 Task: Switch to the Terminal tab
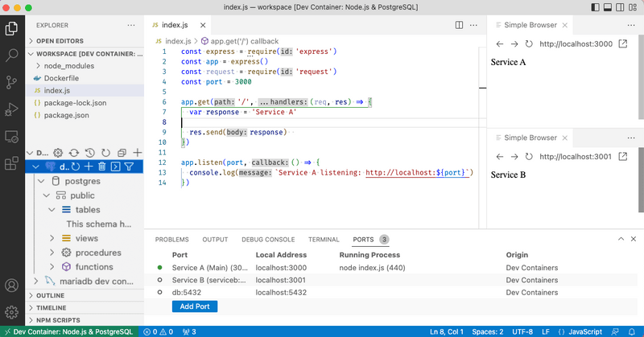click(324, 240)
